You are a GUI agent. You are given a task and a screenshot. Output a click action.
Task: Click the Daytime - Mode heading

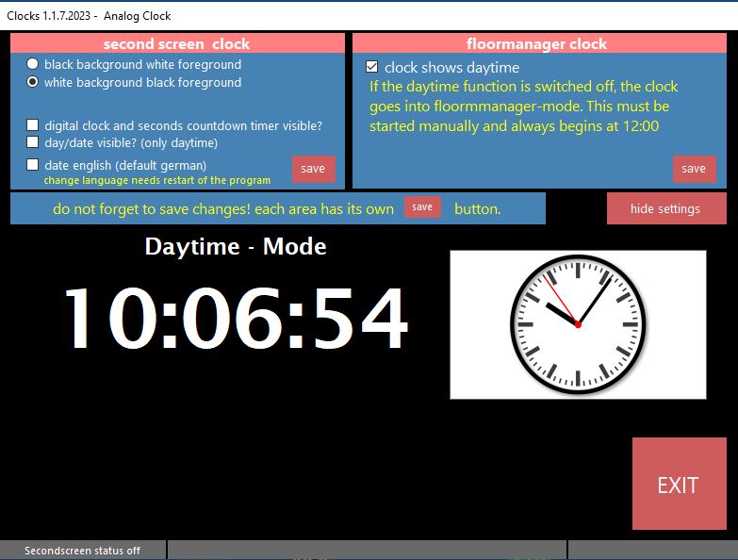236,247
